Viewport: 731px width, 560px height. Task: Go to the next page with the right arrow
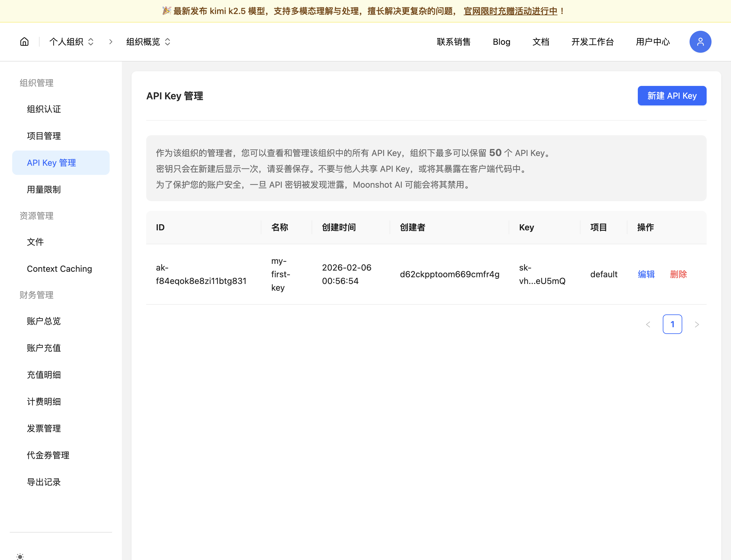coord(696,324)
